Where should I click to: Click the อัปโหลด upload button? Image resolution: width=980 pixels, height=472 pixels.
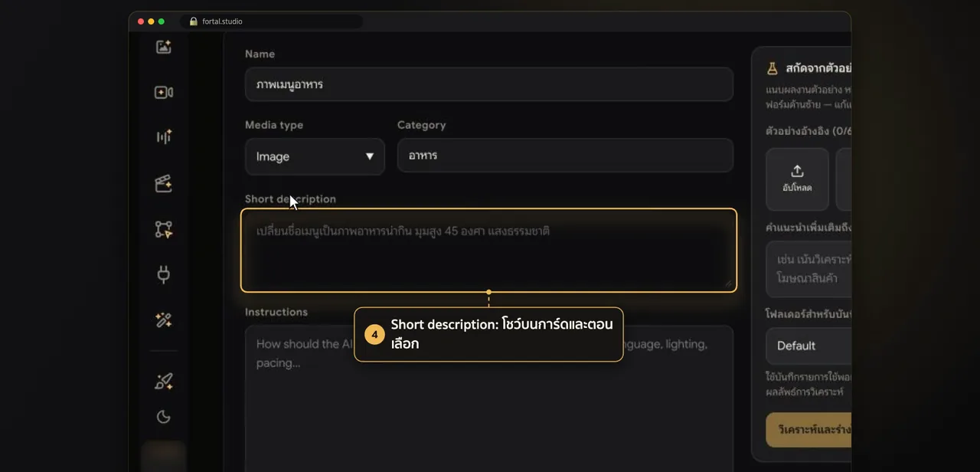pyautogui.click(x=797, y=179)
